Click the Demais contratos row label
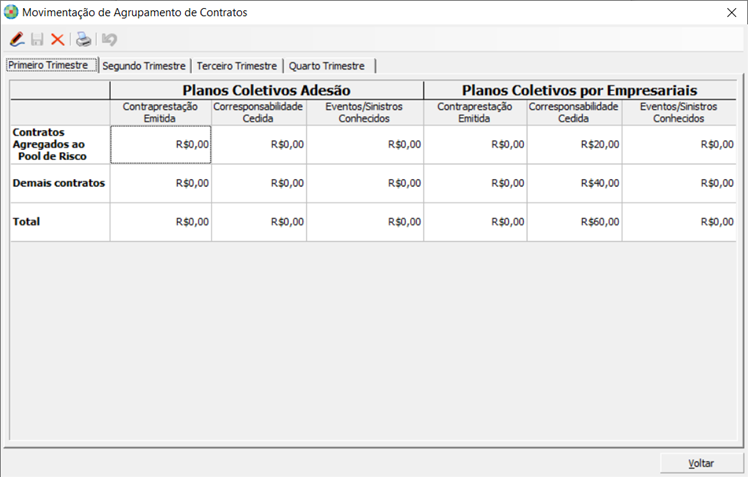 (x=59, y=183)
